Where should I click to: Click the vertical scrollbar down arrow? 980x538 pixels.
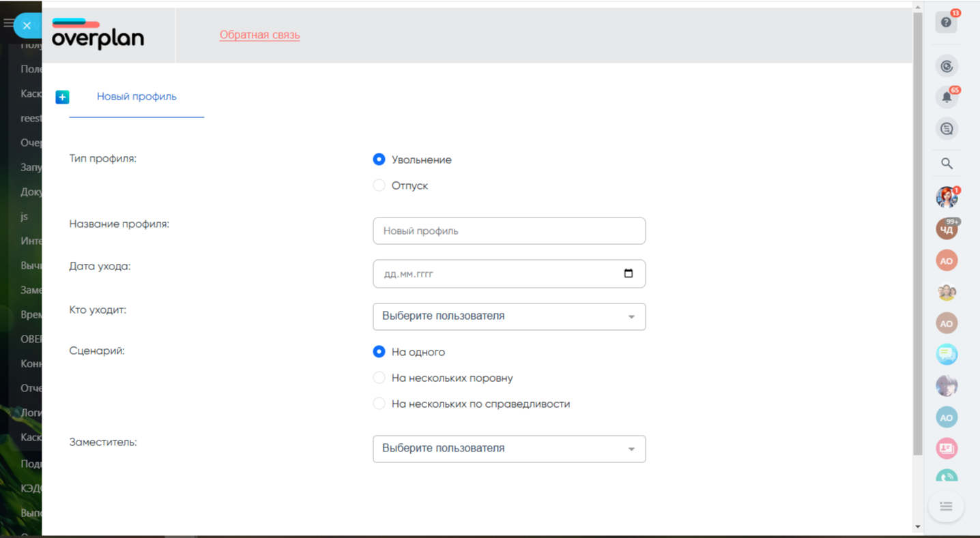pyautogui.click(x=917, y=526)
